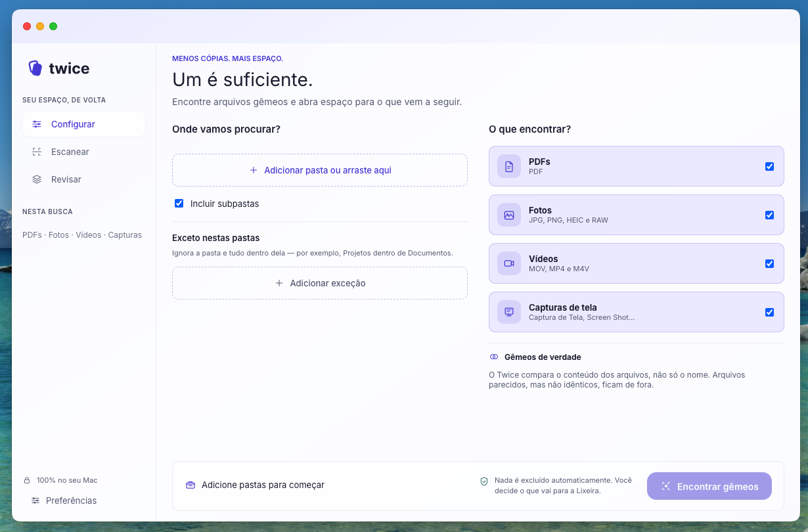This screenshot has width=808, height=532.
Task: Click the Vídeos camera icon
Action: point(509,264)
